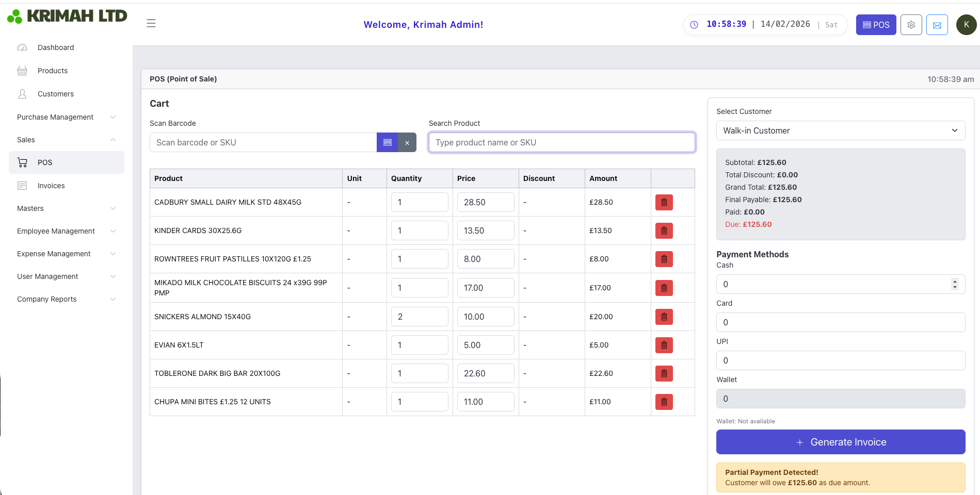Click the blue POS button in the header
Screen dimensions: 980x495
[876, 24]
